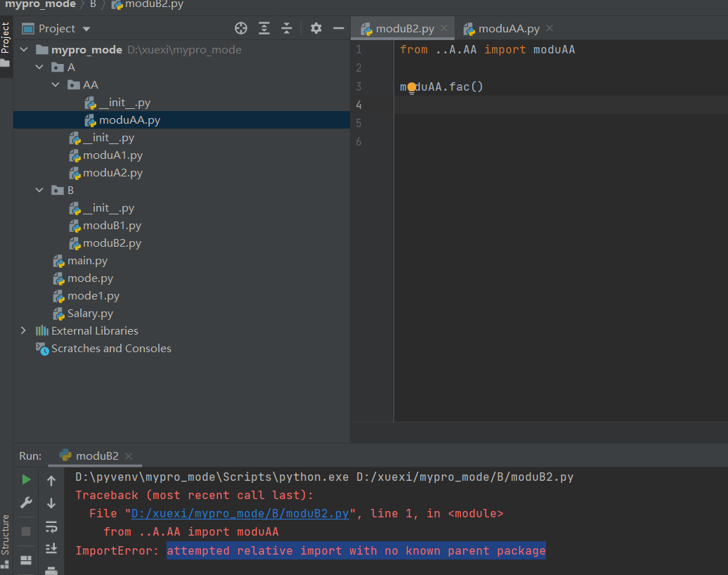728x575 pixels.
Task: Select Scratches and Consoles node
Action: [x=111, y=349]
